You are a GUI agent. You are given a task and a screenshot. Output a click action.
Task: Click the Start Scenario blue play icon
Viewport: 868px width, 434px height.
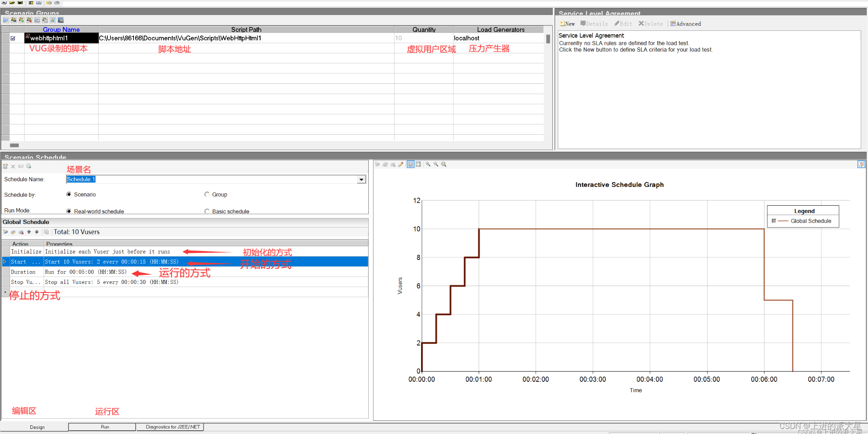point(6,20)
